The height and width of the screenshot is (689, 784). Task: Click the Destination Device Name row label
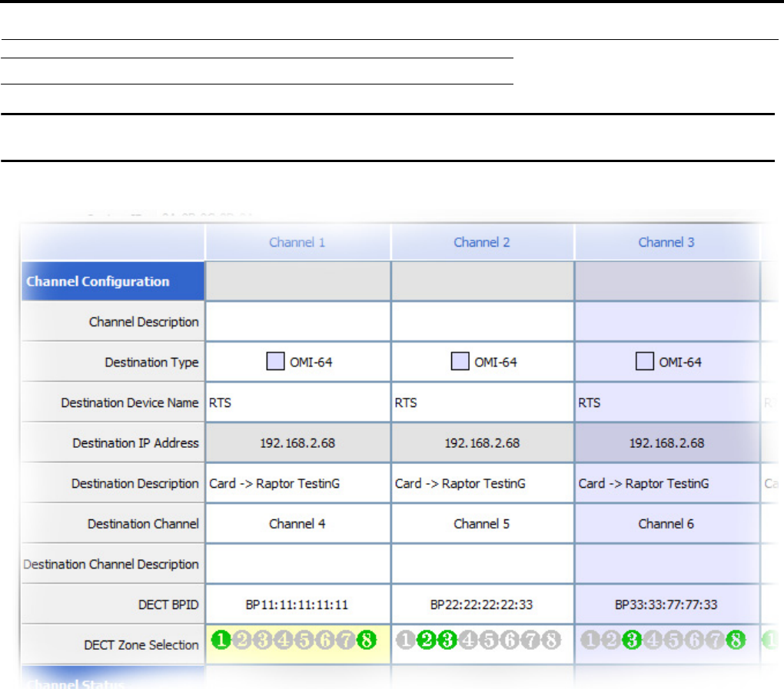(x=129, y=402)
